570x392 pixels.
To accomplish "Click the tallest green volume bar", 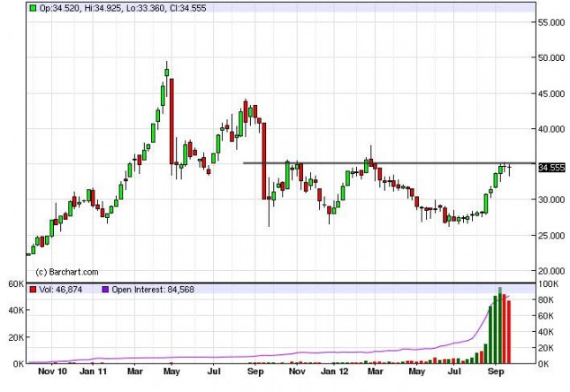I will coord(500,325).
